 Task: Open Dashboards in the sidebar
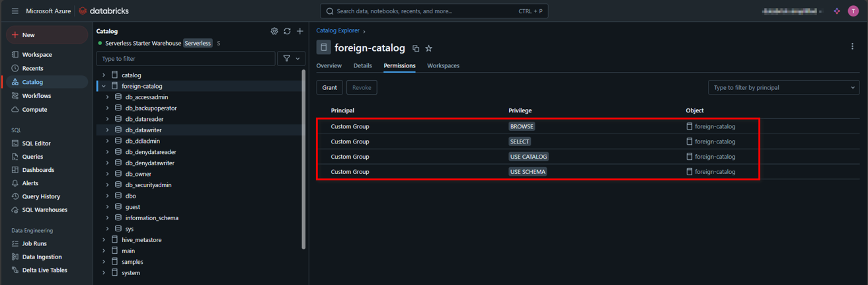(x=46, y=170)
